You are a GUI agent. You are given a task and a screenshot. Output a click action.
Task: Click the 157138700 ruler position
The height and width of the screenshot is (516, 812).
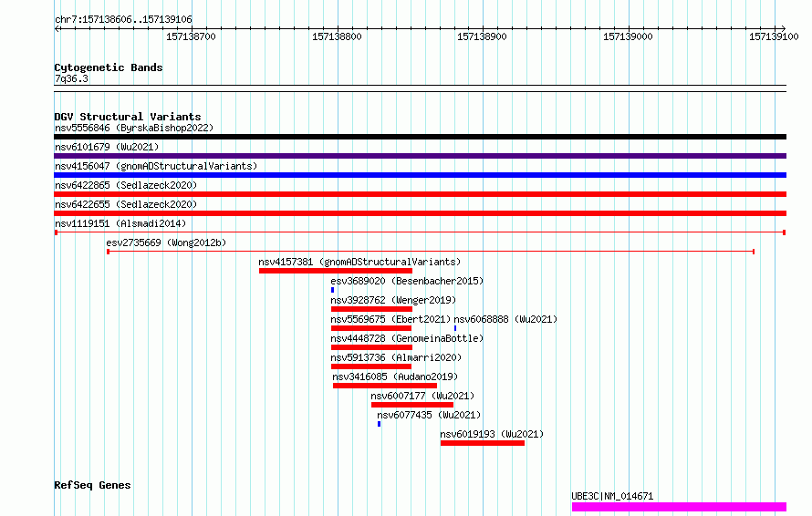[191, 36]
